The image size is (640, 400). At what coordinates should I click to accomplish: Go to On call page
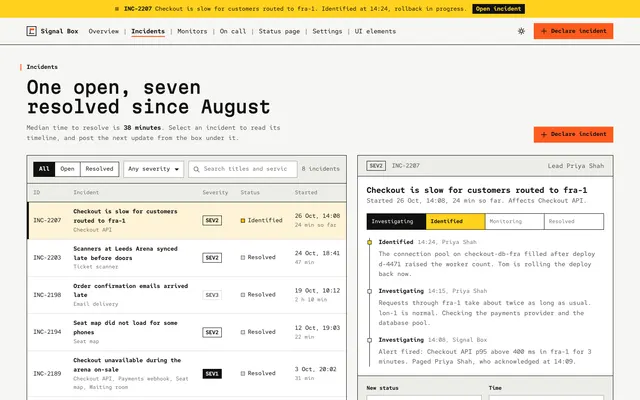[233, 31]
